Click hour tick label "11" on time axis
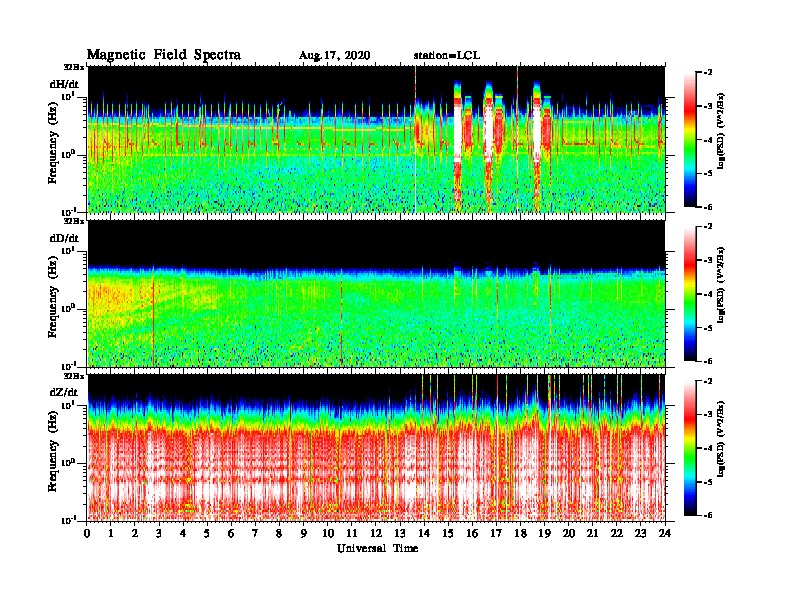Screen dimensions: 792x612 click(352, 533)
